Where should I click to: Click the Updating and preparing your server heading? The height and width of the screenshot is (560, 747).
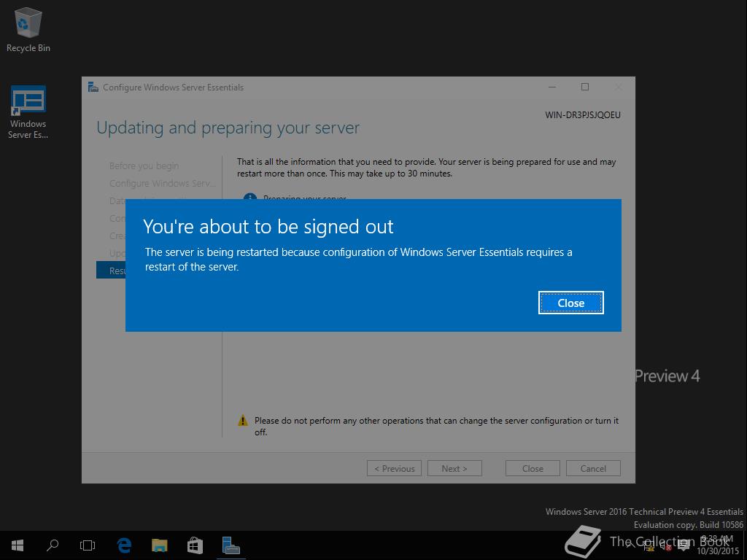click(x=228, y=128)
